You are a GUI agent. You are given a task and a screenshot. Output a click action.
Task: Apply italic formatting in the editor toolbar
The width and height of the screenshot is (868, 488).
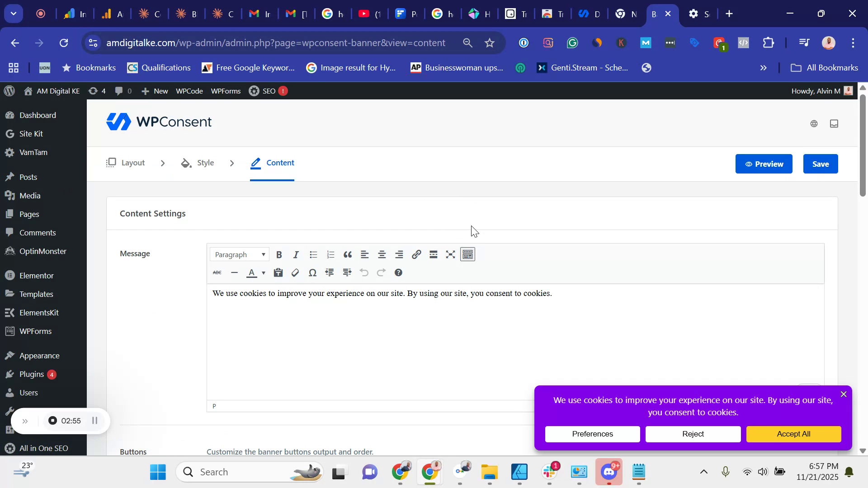pos(296,254)
